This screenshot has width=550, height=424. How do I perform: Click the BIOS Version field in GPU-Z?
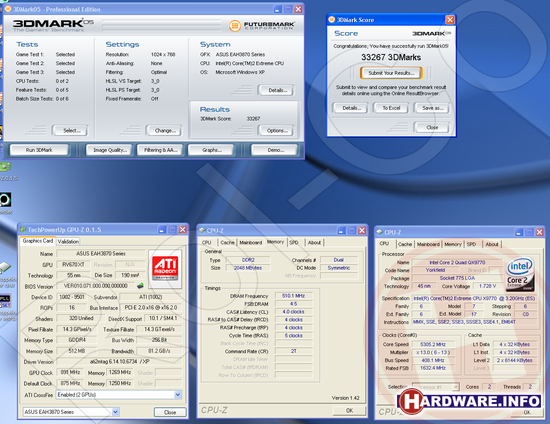(96, 286)
